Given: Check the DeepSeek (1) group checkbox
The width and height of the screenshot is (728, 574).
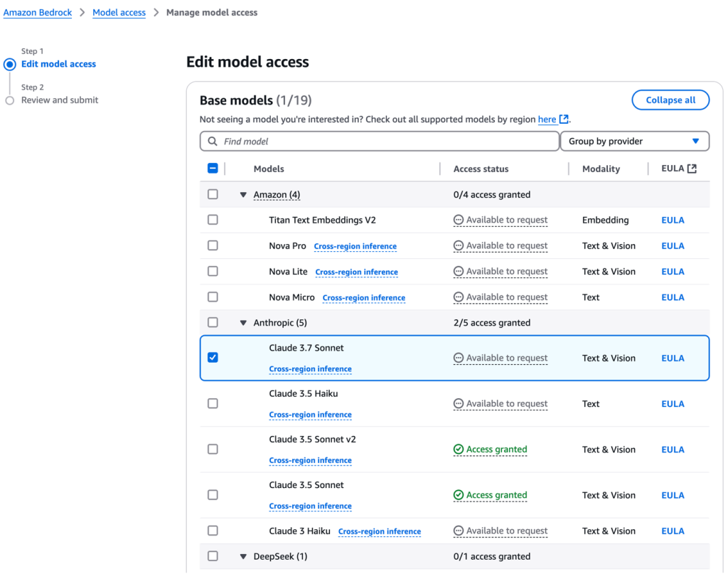Looking at the screenshot, I should pos(213,556).
